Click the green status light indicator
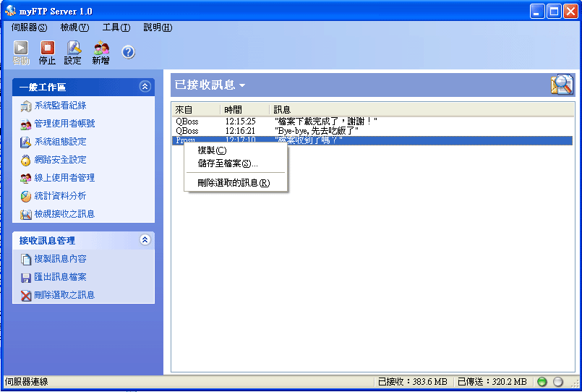This screenshot has height=392, width=582. (542, 382)
